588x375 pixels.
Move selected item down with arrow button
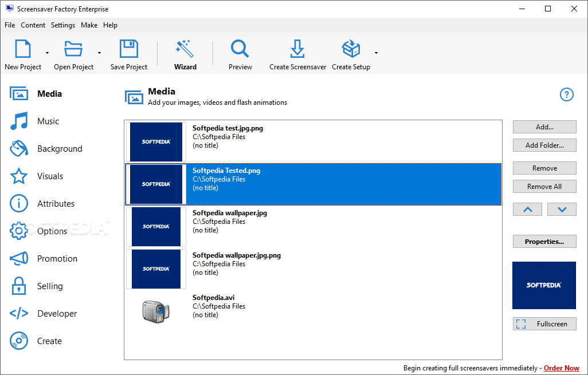coord(562,210)
